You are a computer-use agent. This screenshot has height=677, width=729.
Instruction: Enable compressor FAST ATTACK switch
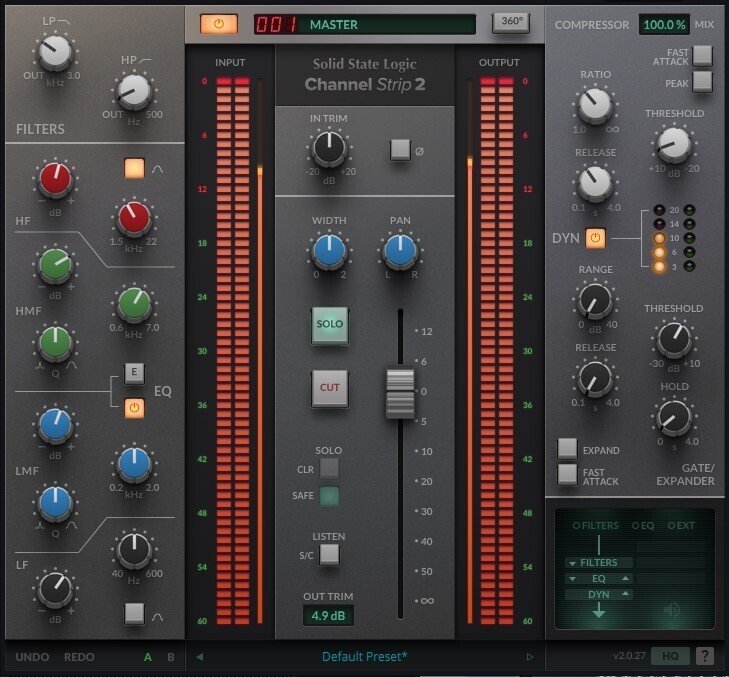[x=702, y=56]
